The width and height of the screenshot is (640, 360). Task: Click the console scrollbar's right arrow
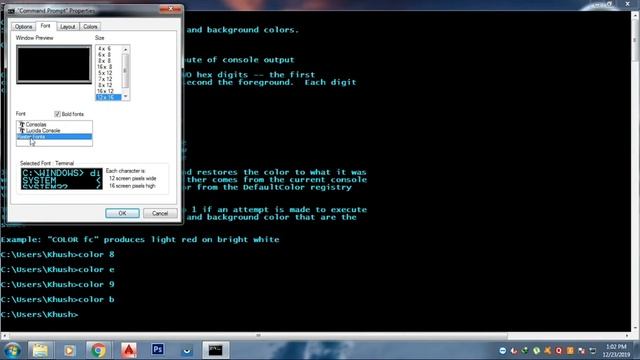(627, 336)
